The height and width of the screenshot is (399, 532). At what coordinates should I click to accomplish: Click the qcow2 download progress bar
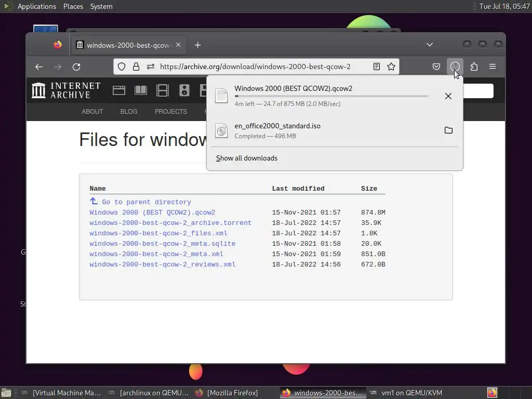[331, 96]
